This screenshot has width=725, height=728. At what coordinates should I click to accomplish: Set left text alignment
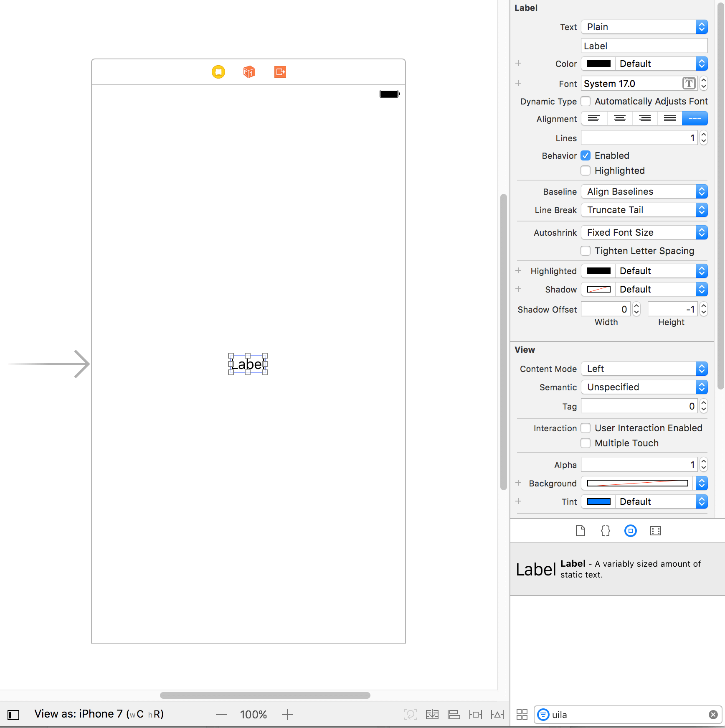point(594,119)
